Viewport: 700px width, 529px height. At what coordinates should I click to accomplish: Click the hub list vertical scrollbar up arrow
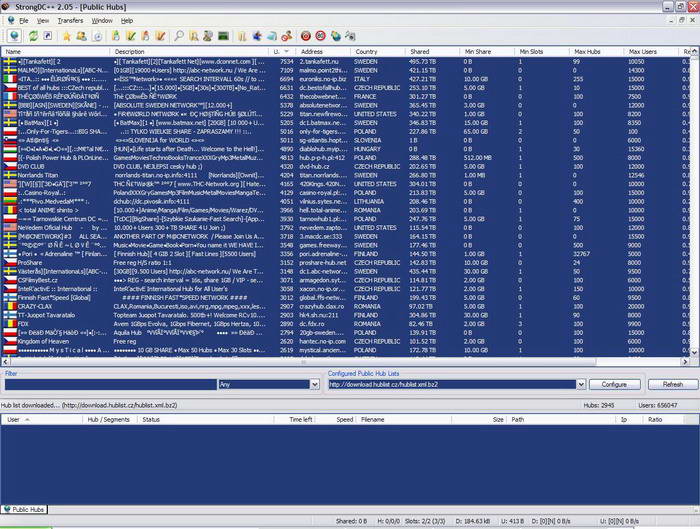click(695, 52)
